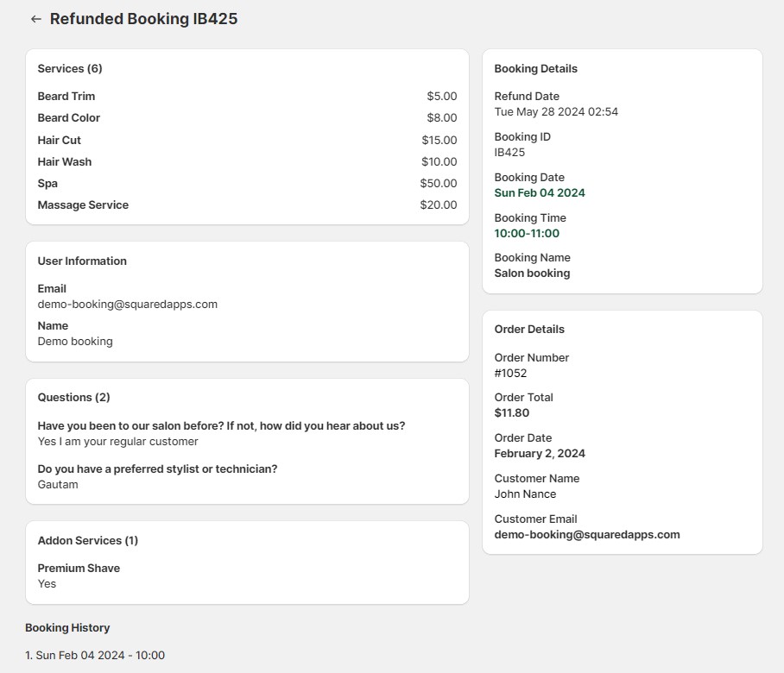Click the customer email in Order Details

pos(587,535)
